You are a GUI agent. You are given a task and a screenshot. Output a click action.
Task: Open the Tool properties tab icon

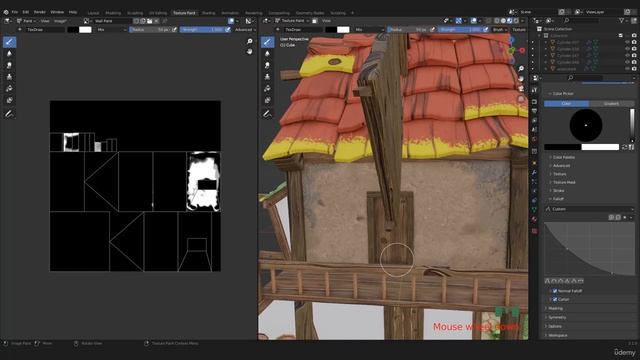(534, 90)
